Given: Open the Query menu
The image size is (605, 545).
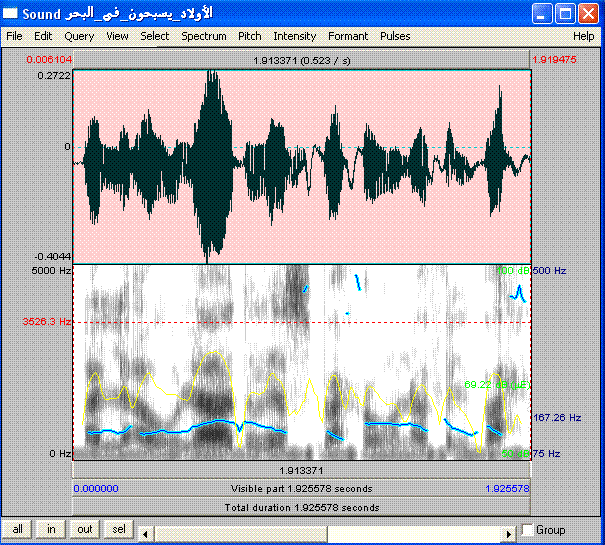Looking at the screenshot, I should (78, 36).
